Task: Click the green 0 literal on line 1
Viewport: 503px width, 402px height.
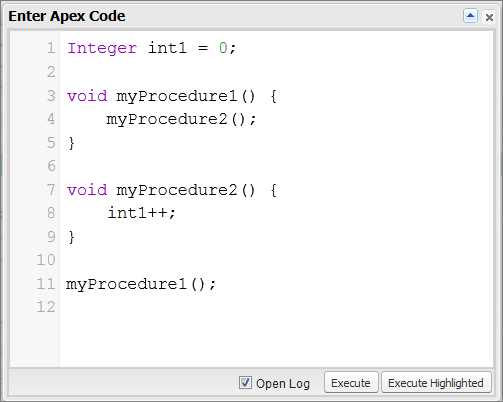Action: click(x=223, y=48)
